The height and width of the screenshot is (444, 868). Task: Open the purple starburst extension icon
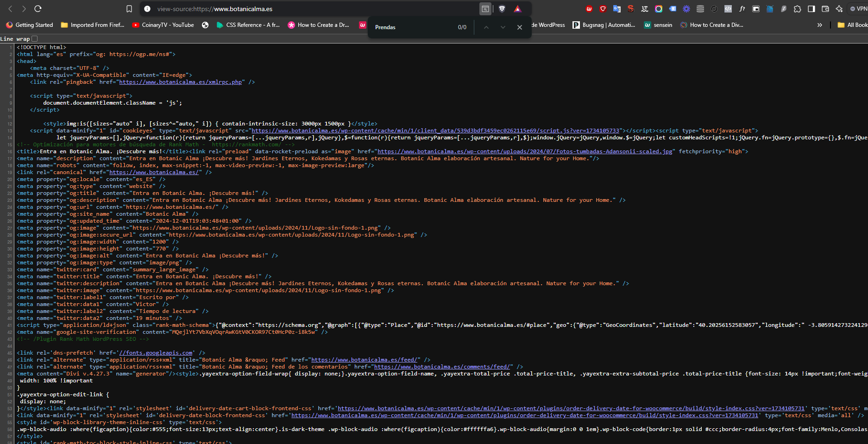pos(686,9)
